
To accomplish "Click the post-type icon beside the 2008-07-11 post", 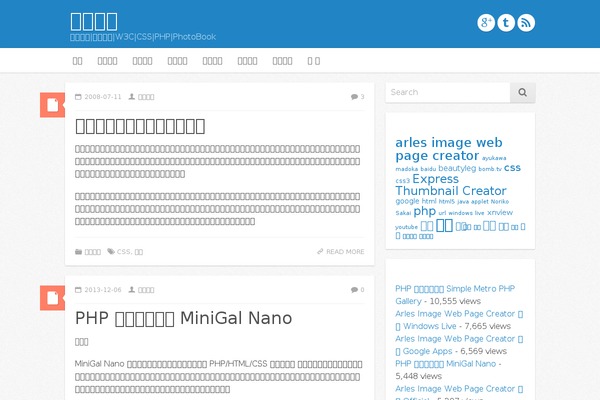I will [x=52, y=105].
